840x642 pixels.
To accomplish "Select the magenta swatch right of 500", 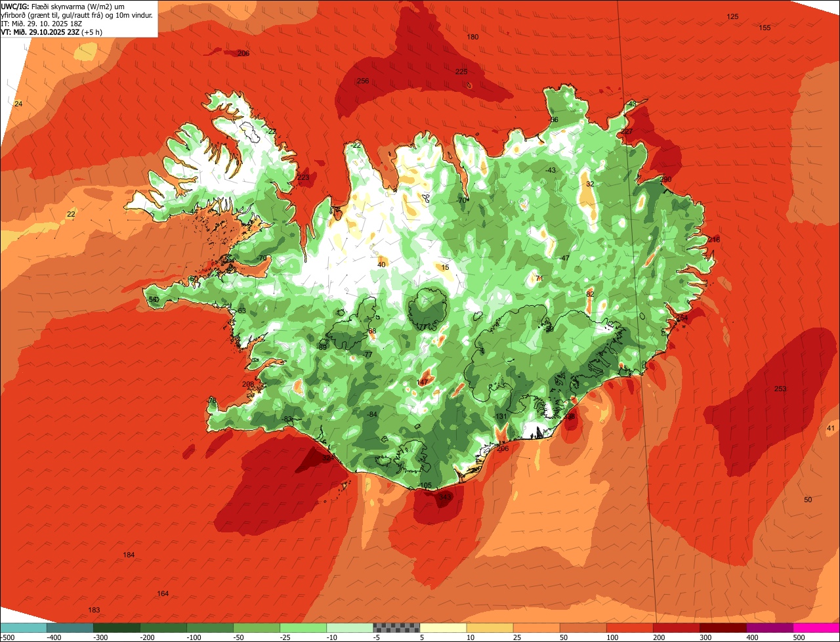I will [x=816, y=628].
